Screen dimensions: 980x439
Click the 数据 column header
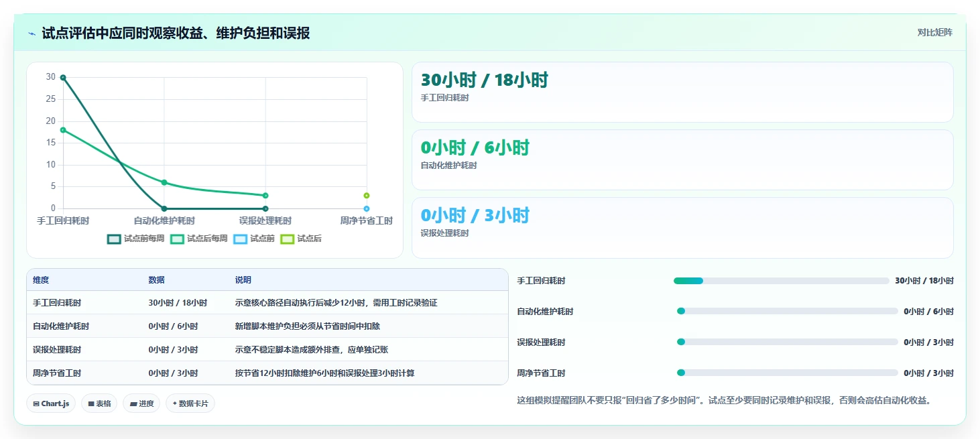157,280
